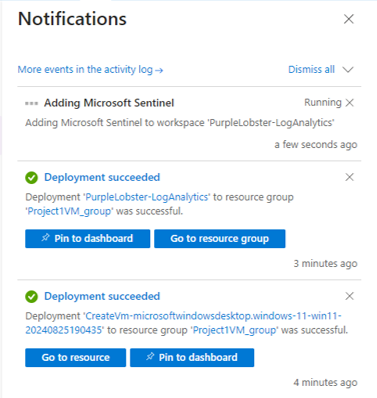Image resolution: width=377 pixels, height=398 pixels.
Task: Click the '4 minutes ago' timestamp
Action: point(325,382)
